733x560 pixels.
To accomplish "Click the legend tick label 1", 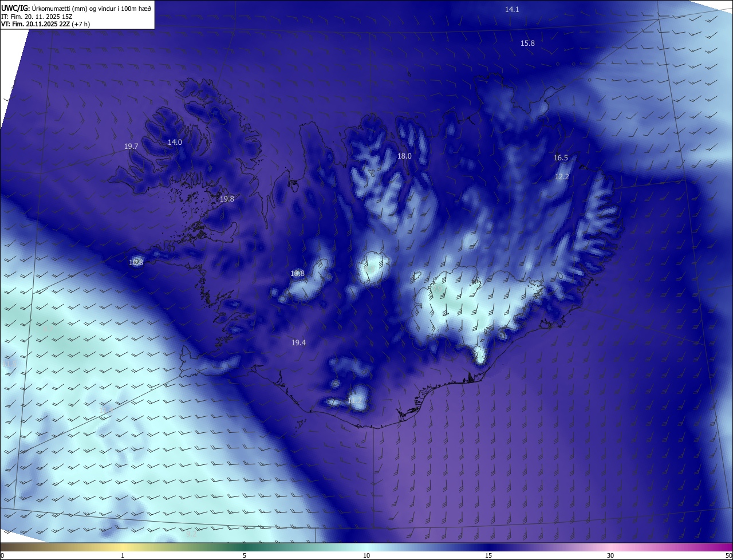I will [x=123, y=556].
